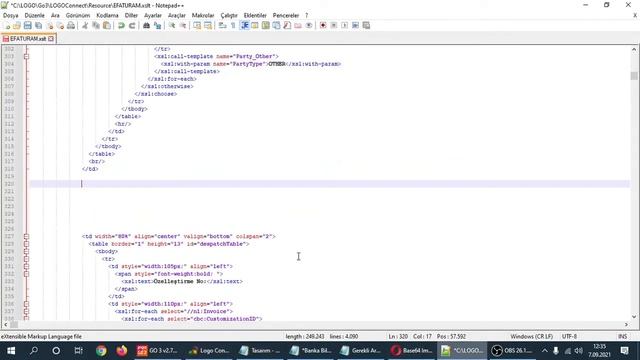Print the file using the Print icon
Image resolution: width=640 pixels, height=360 pixels.
point(71,26)
